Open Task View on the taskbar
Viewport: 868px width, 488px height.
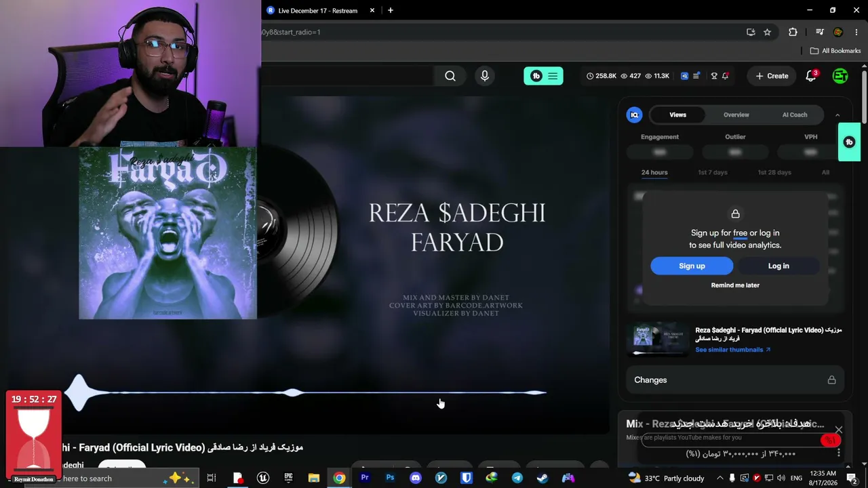[212, 478]
